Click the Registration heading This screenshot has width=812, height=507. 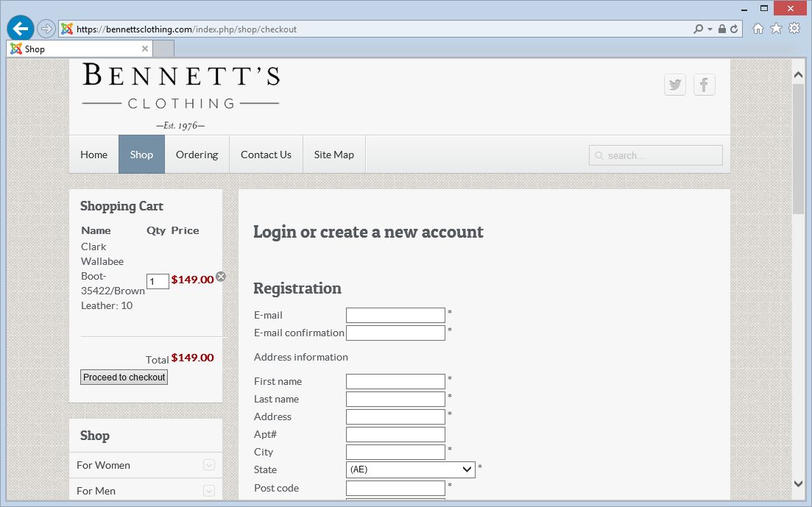[x=297, y=288]
